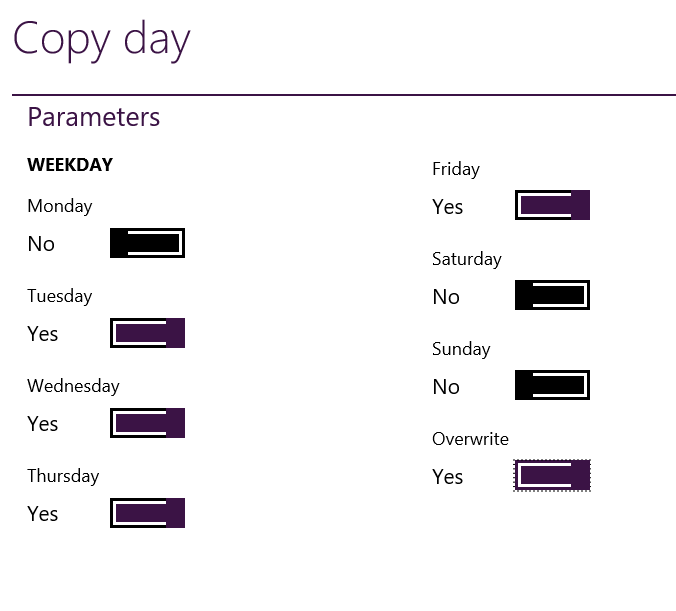This screenshot has width=676, height=611.
Task: Click the Monday field label
Action: pyautogui.click(x=60, y=206)
